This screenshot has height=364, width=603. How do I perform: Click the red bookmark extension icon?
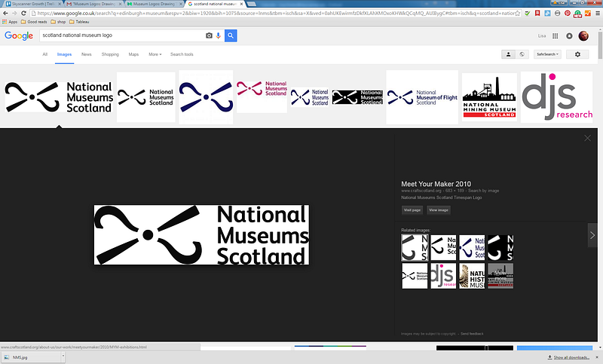pos(537,13)
